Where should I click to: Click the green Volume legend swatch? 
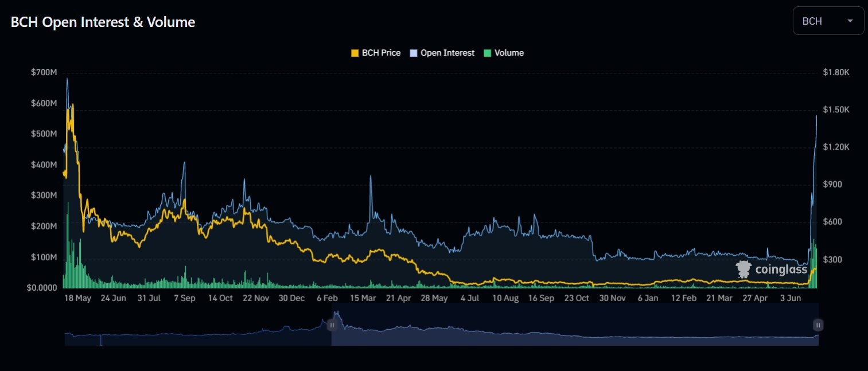pos(488,53)
